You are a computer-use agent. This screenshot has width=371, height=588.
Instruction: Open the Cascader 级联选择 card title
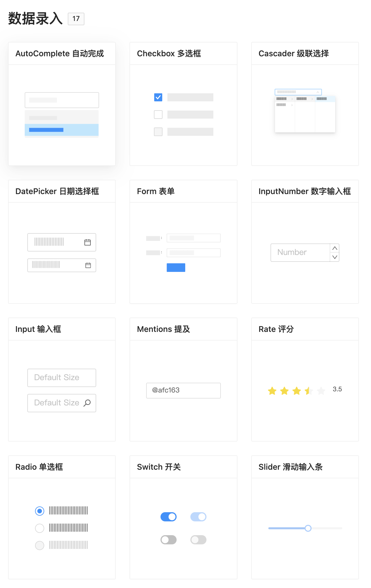[293, 53]
